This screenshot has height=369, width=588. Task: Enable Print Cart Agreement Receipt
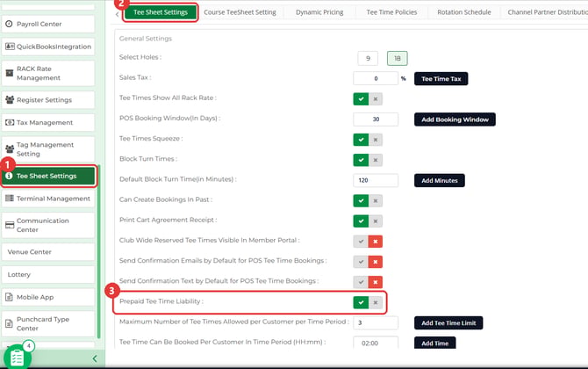(x=361, y=221)
